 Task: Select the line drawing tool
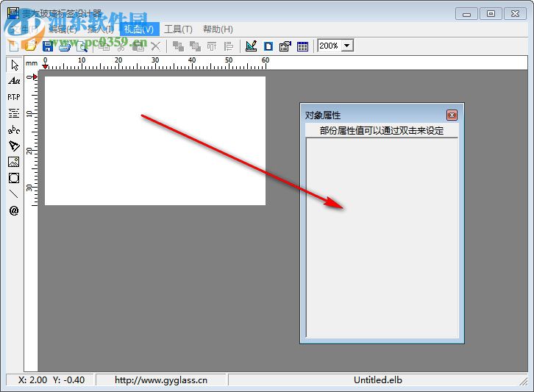pyautogui.click(x=14, y=194)
